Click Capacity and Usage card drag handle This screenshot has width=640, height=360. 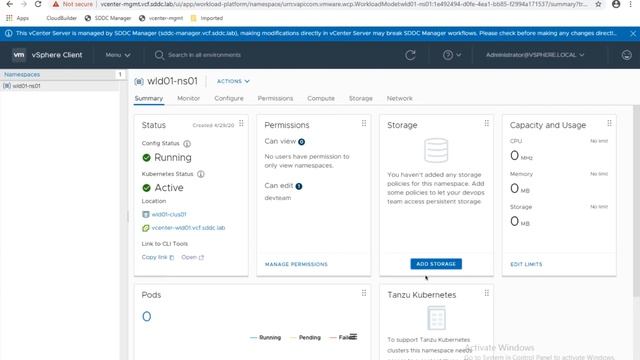coord(609,123)
